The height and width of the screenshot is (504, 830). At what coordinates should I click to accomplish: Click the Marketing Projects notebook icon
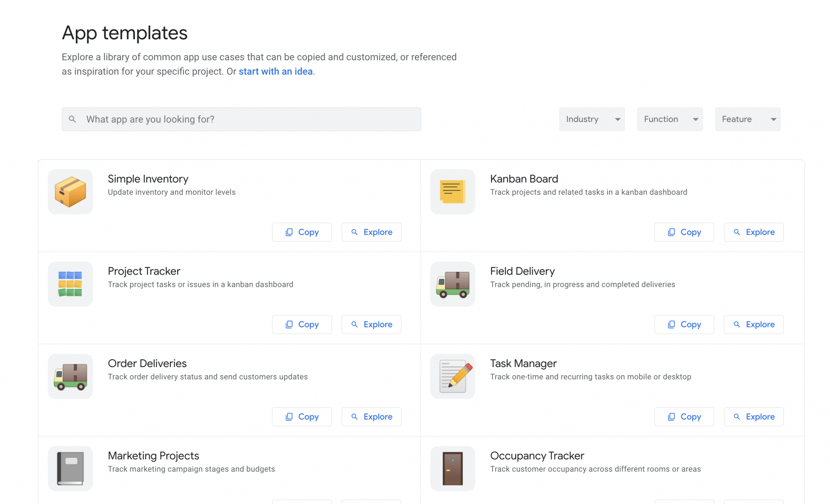(x=70, y=468)
